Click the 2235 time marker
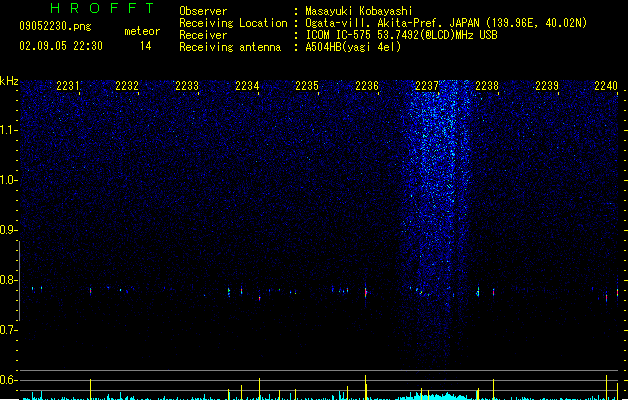Viewport: 629px width, 400px height. pos(307,85)
